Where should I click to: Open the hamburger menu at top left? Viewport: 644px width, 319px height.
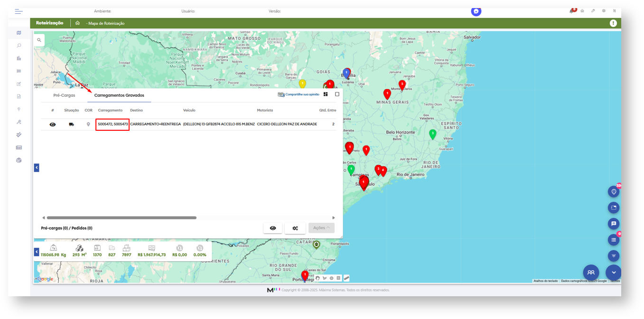19,11
